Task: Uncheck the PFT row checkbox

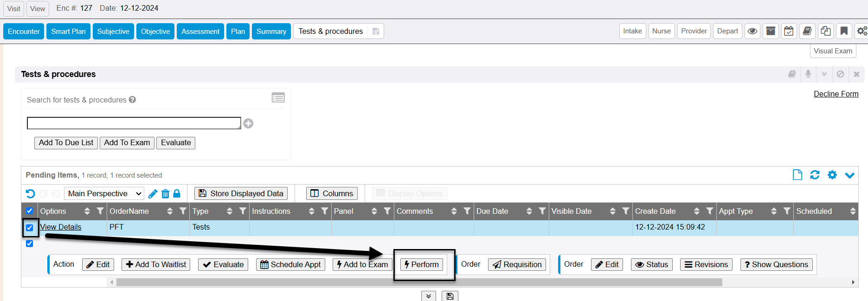Action: [30, 228]
